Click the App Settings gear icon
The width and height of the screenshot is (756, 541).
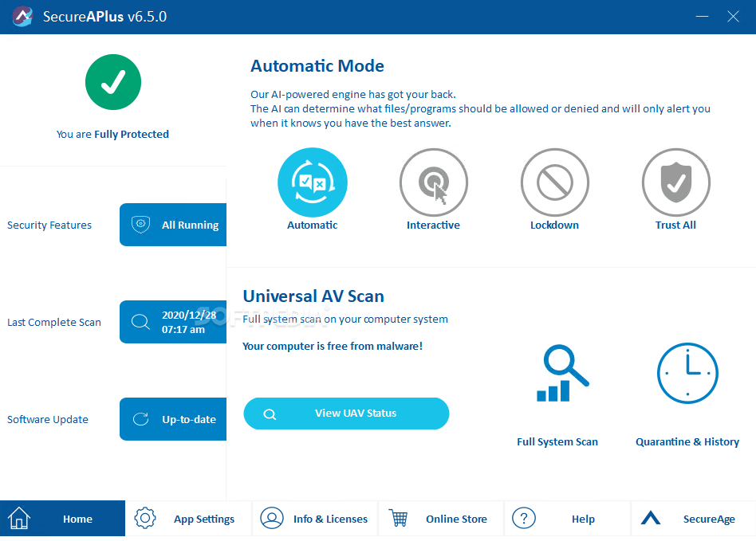[145, 519]
